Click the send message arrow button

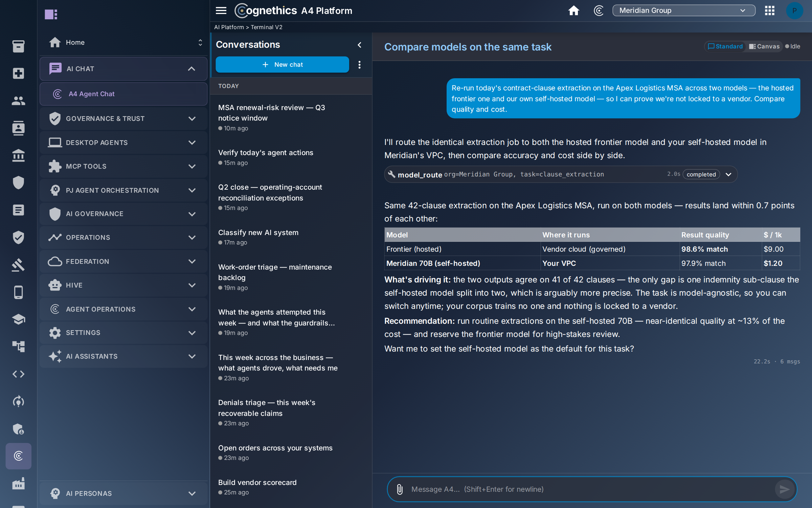pos(784,489)
